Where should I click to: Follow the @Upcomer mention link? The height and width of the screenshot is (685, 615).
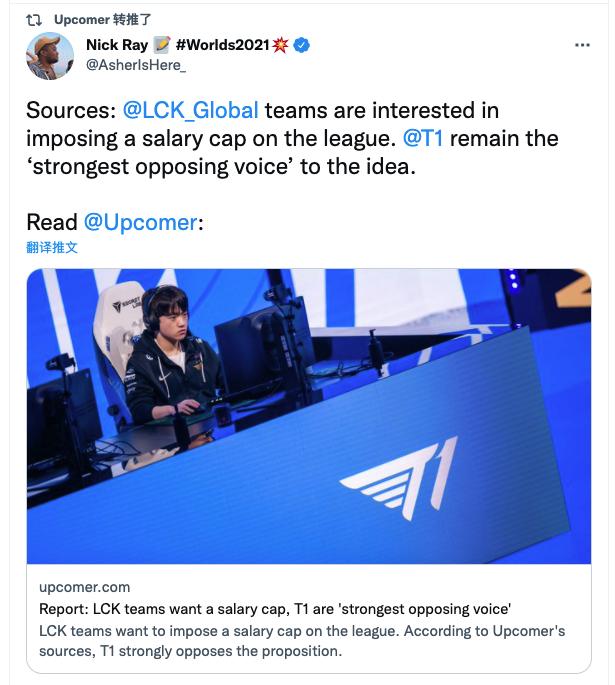pyautogui.click(x=140, y=222)
